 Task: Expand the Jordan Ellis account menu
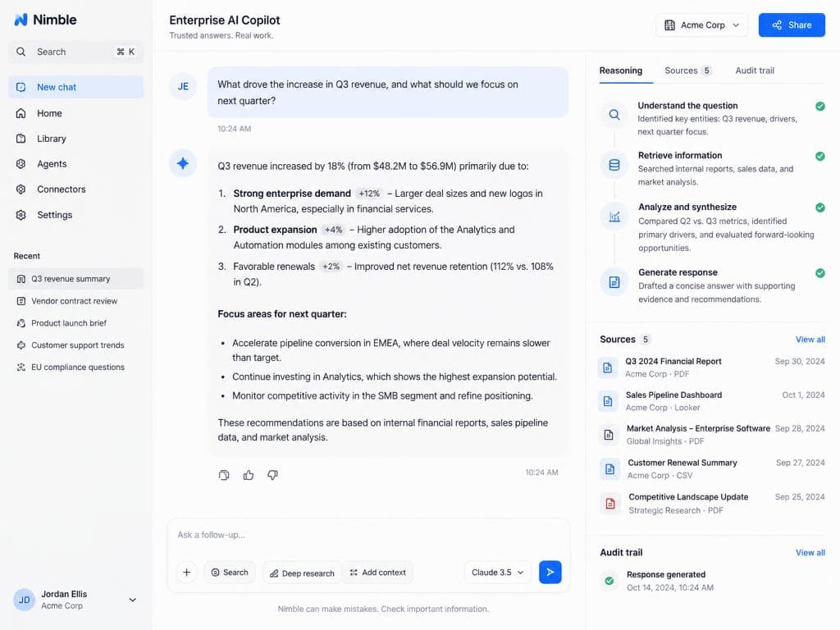pos(132,600)
